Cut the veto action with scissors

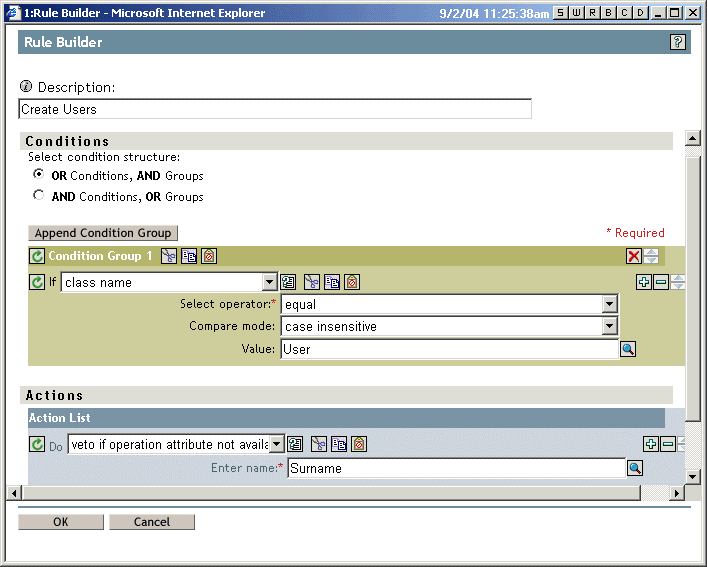[x=319, y=444]
